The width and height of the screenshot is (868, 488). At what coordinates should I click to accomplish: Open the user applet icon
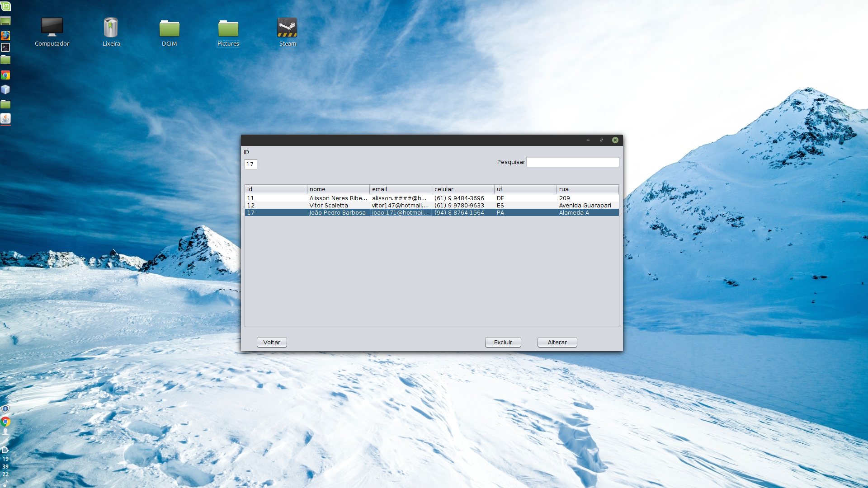coord(5,432)
